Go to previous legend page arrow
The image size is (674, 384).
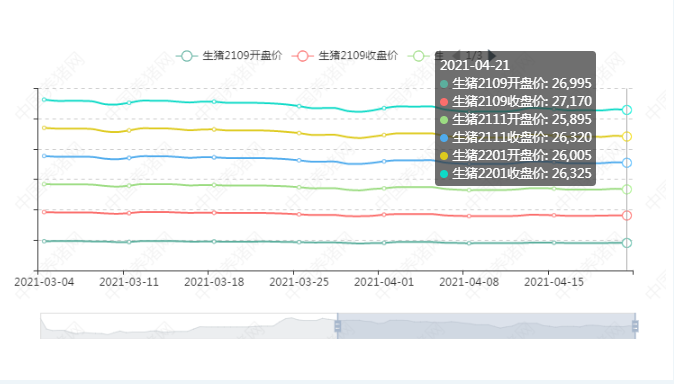coord(457,55)
